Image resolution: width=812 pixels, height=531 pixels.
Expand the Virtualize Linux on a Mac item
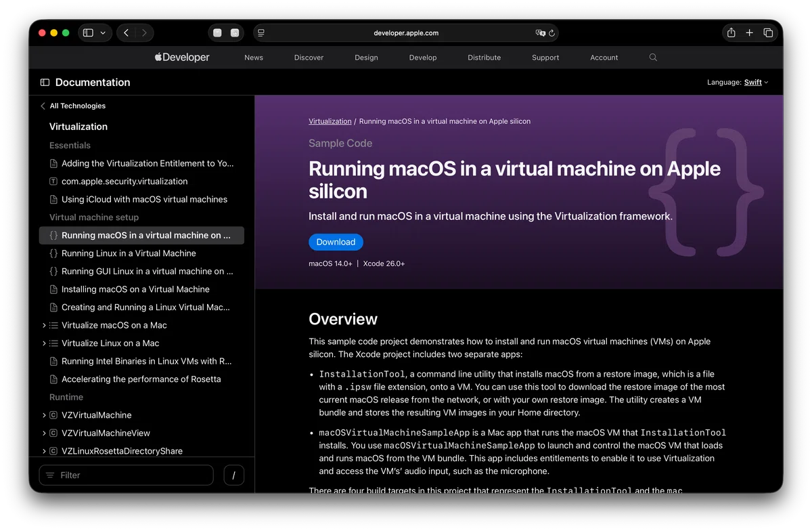[44, 343]
